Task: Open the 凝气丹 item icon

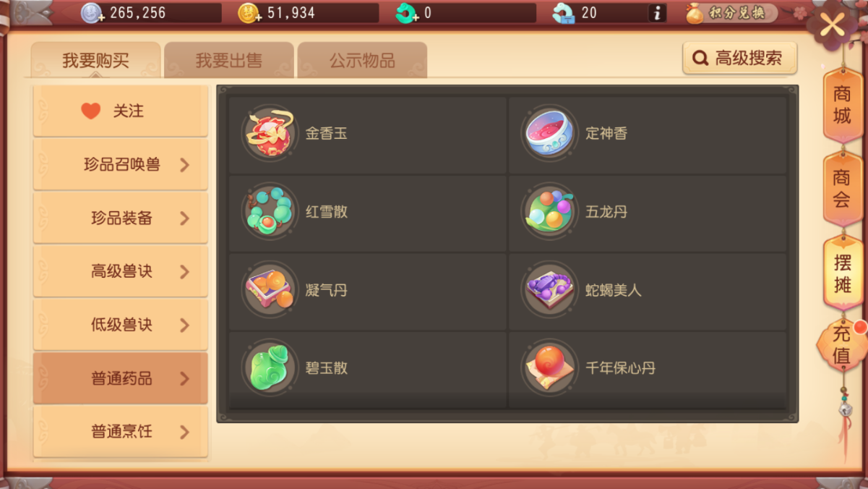Action: click(269, 289)
